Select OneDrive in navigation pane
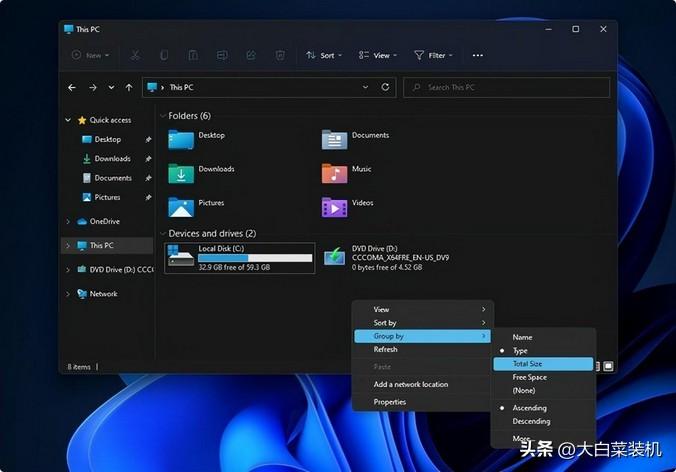676x472 pixels. [105, 221]
